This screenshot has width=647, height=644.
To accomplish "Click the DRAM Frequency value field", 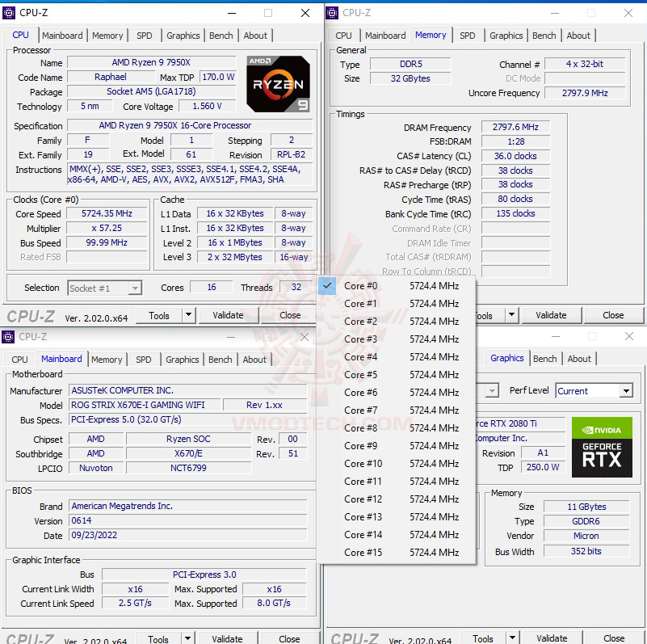I will (x=515, y=126).
